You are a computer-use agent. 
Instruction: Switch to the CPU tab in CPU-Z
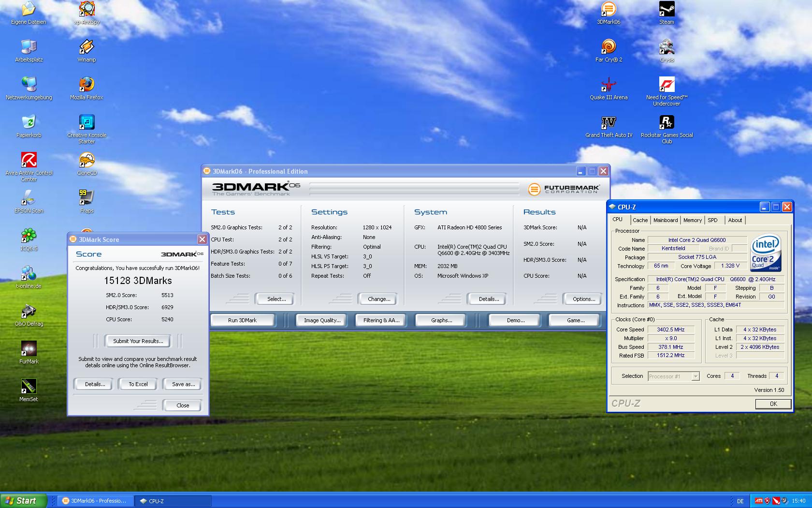(x=618, y=220)
